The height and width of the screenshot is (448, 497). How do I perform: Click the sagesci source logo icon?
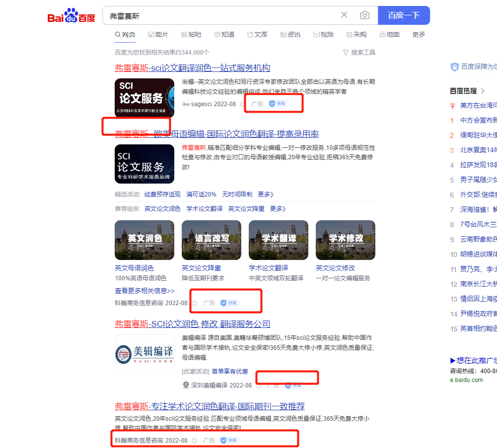186,104
